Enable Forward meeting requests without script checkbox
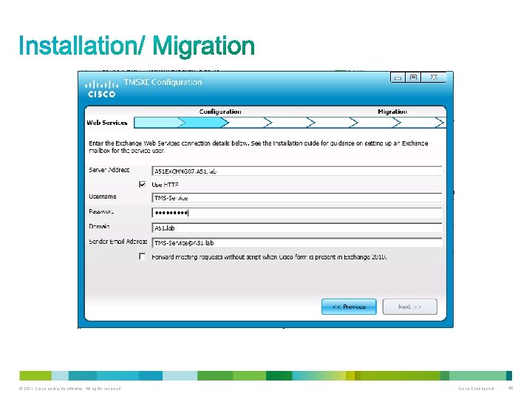 pos(143,256)
